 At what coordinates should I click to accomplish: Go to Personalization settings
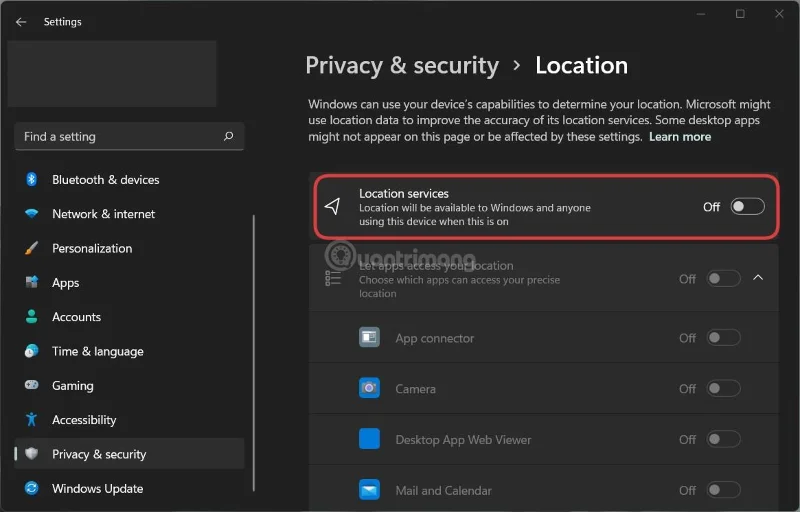pyautogui.click(x=129, y=248)
